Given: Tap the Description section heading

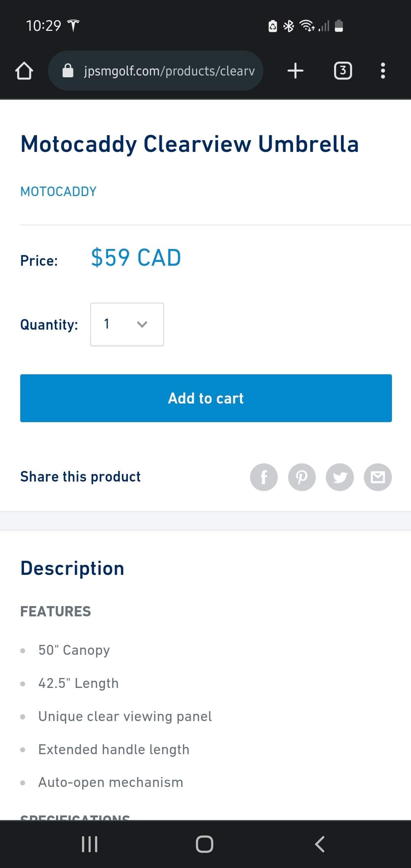Looking at the screenshot, I should [72, 568].
